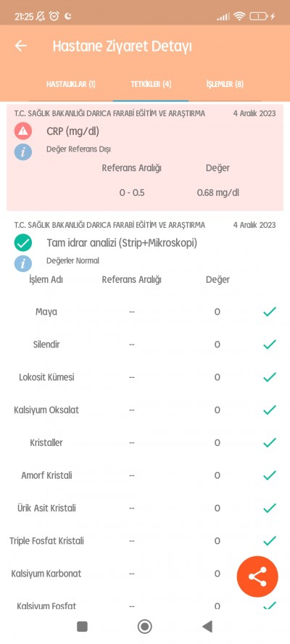290x644 pixels.
Task: Tap the Android home circle button
Action: click(144, 627)
